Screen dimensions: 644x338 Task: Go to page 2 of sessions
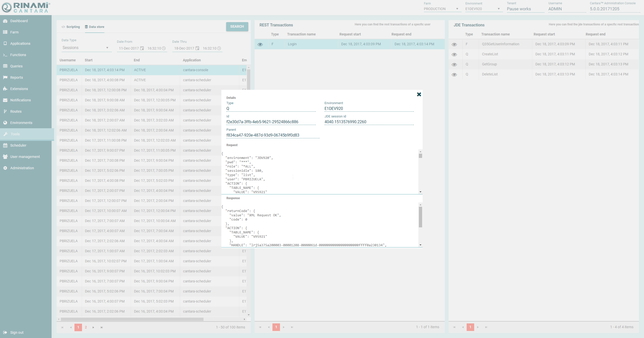point(86,327)
